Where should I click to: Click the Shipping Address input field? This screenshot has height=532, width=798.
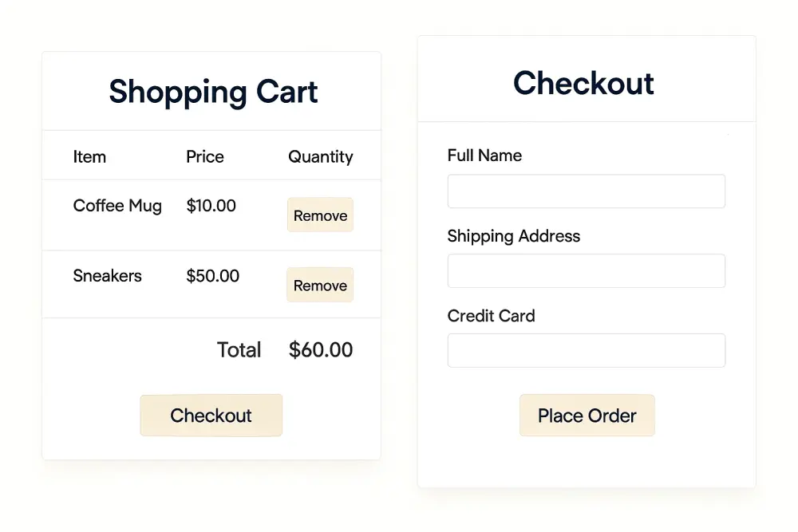[x=586, y=270]
